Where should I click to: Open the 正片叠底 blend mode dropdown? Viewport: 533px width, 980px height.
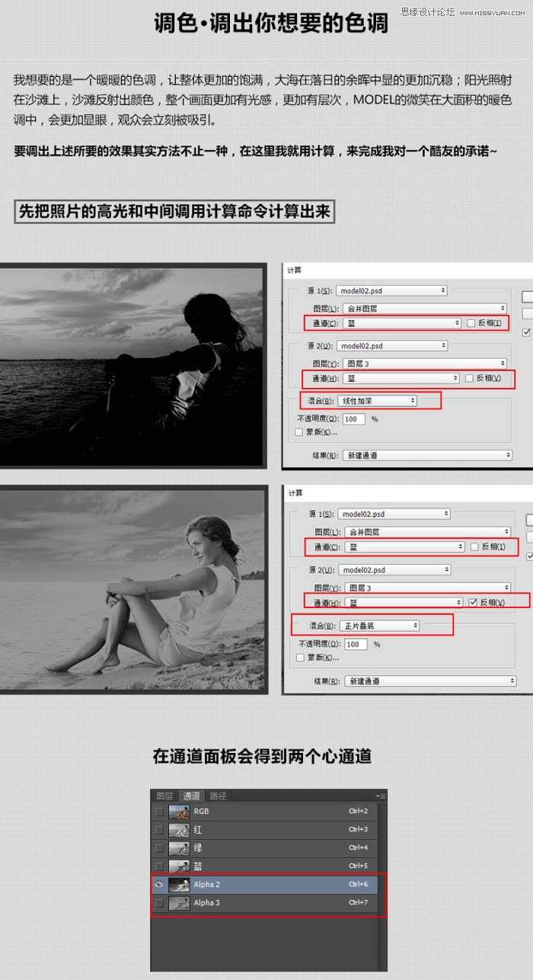pyautogui.click(x=381, y=626)
